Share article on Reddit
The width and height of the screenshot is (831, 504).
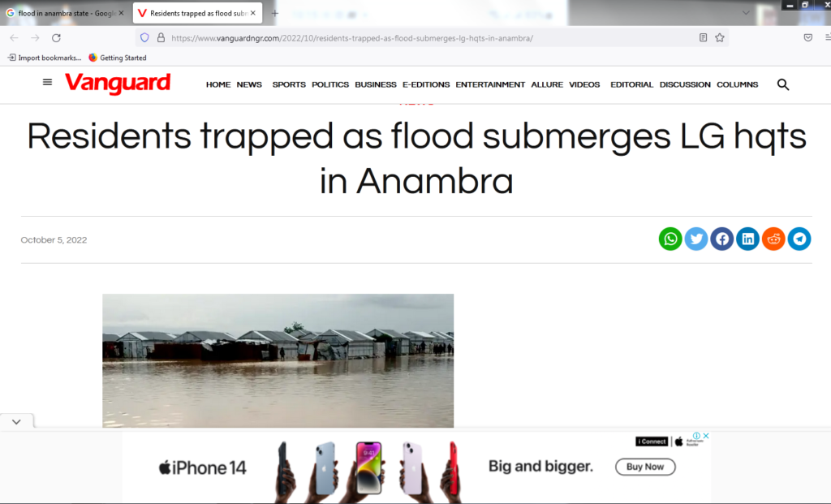click(773, 239)
